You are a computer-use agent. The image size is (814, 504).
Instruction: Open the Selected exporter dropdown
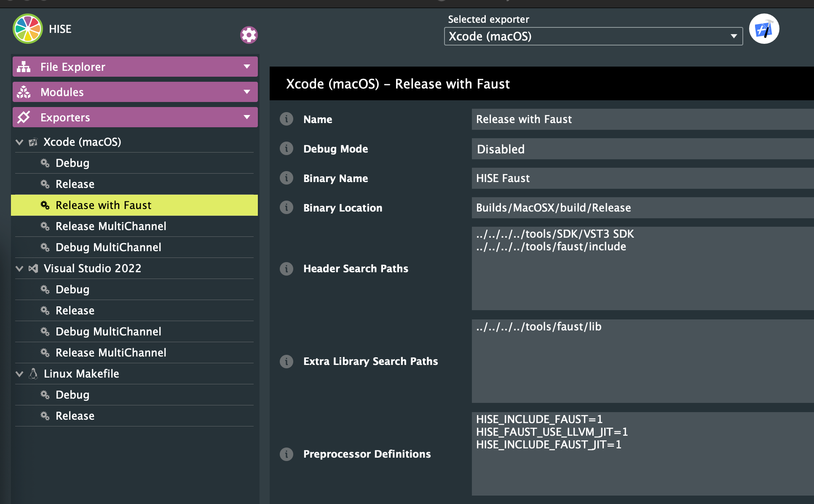pyautogui.click(x=593, y=36)
